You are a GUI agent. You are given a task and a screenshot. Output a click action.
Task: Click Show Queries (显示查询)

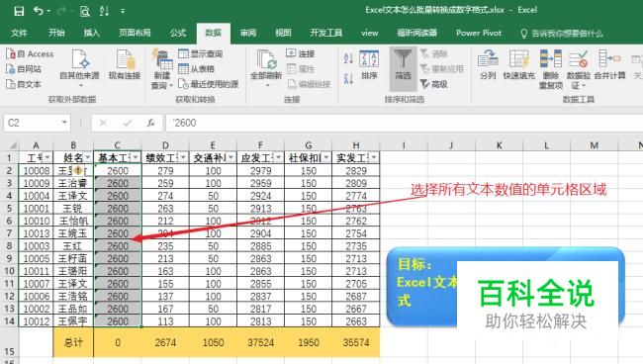[201, 53]
